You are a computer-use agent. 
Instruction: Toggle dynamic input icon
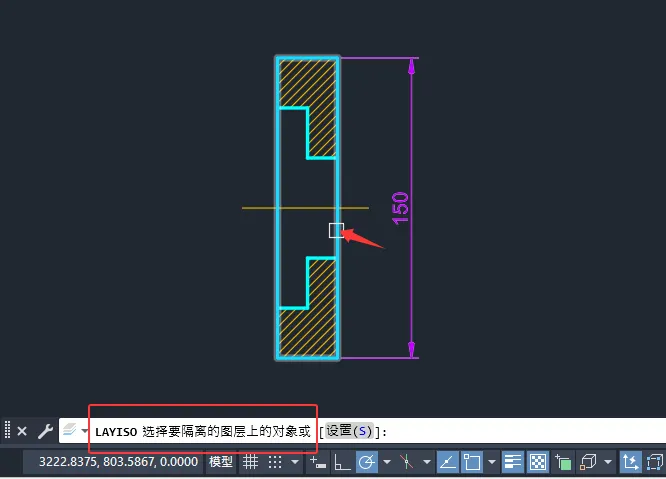point(318,462)
